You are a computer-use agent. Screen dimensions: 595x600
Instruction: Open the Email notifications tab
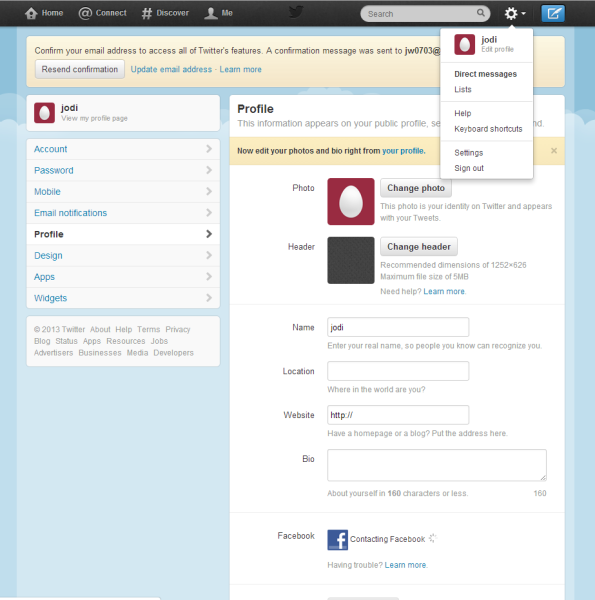[x=123, y=212]
